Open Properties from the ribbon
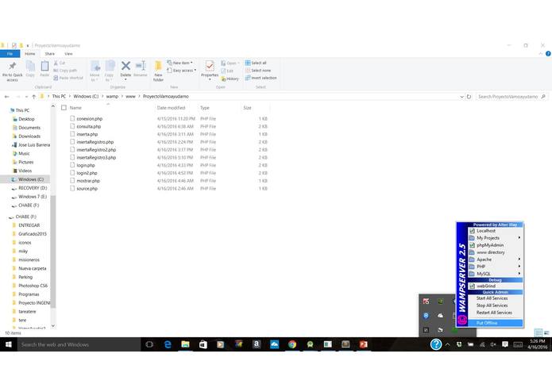This screenshot has height=392, width=552. tap(210, 69)
